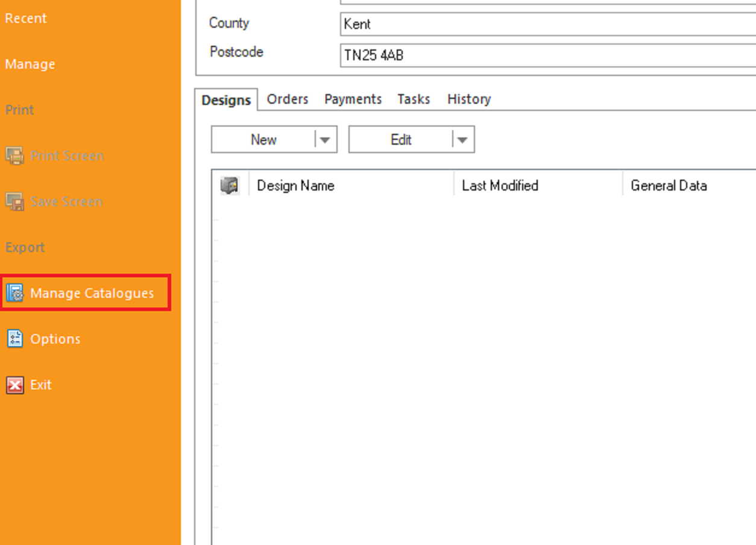
Task: Click the Print Screen printer icon
Action: coord(14,156)
